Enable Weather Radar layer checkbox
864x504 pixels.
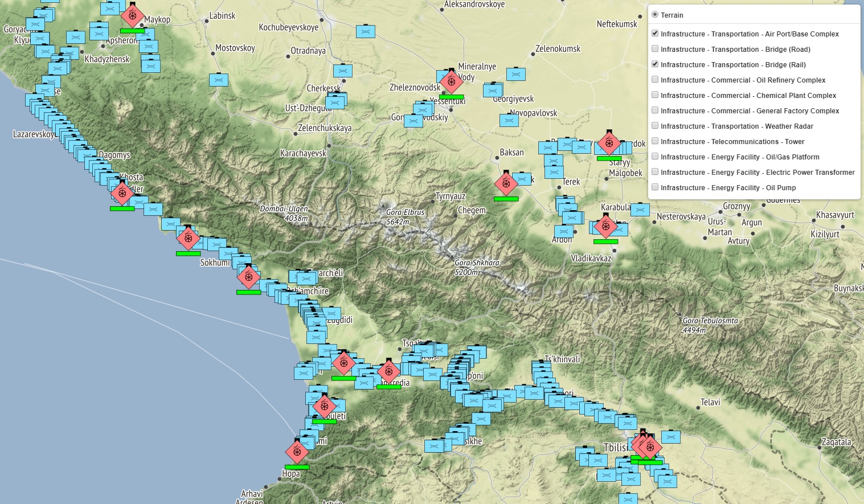(655, 126)
